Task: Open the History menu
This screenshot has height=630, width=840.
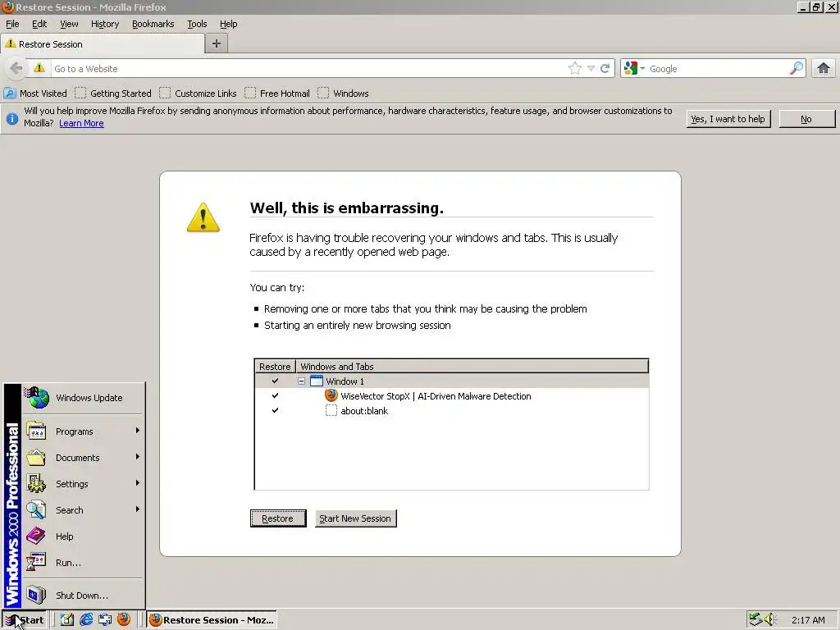Action: (x=105, y=24)
